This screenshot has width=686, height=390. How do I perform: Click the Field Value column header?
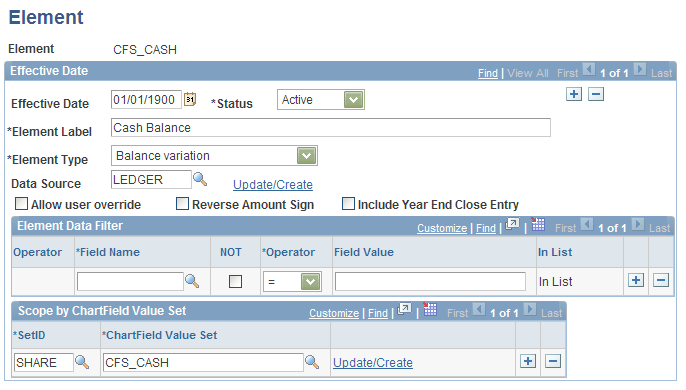[x=364, y=252]
